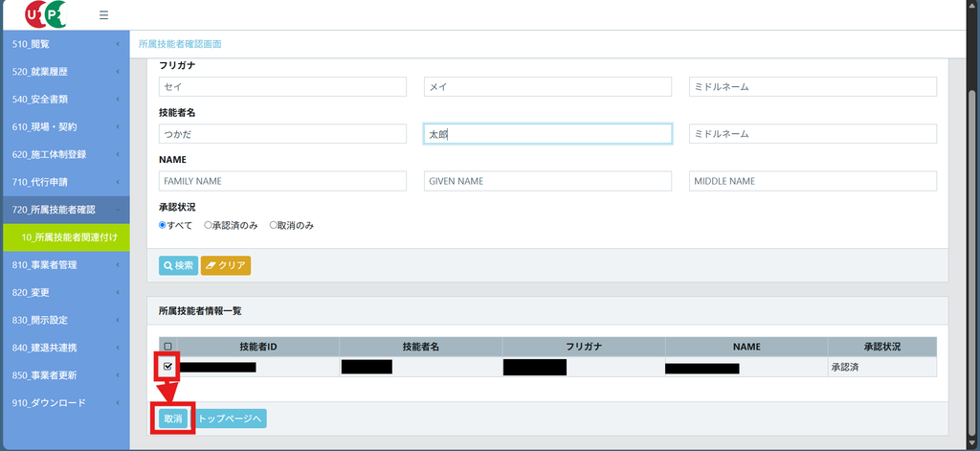Expand the 620_施工体制登録 sidebar menu
Viewport: 980px width, 451px height.
pos(65,154)
